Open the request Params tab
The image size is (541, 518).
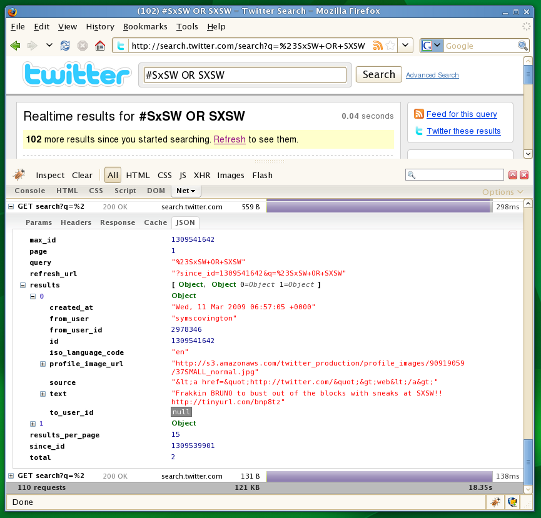(x=38, y=223)
